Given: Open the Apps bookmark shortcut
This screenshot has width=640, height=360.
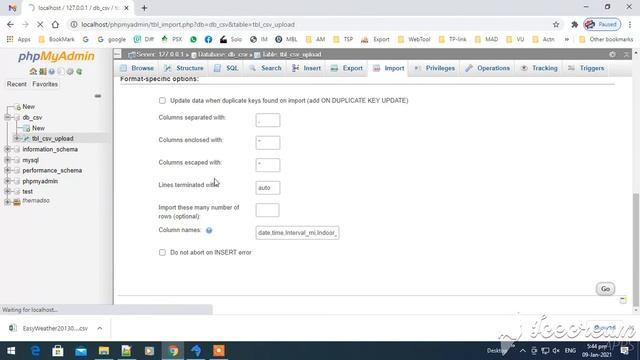Looking at the screenshot, I should pos(18,39).
